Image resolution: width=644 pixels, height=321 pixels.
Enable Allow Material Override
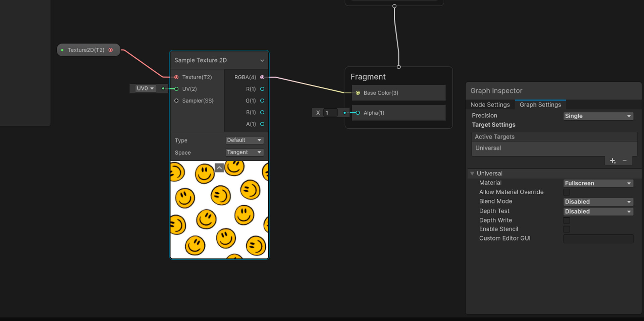[x=567, y=192]
